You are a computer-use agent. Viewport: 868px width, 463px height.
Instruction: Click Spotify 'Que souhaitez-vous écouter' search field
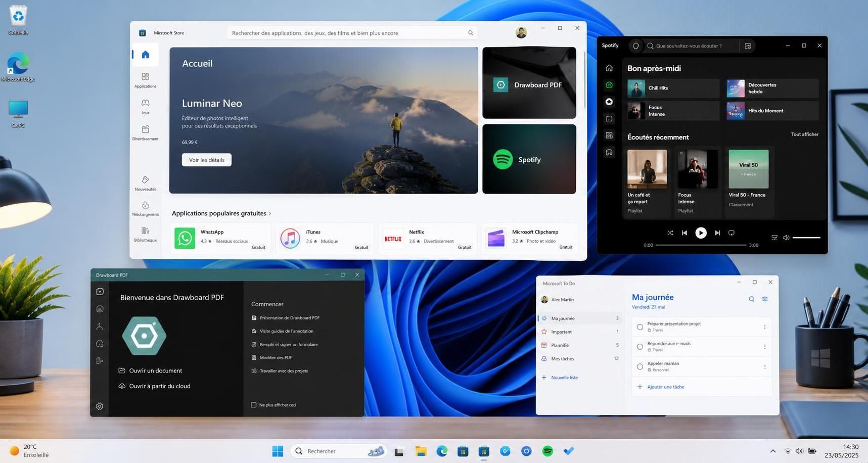(691, 46)
